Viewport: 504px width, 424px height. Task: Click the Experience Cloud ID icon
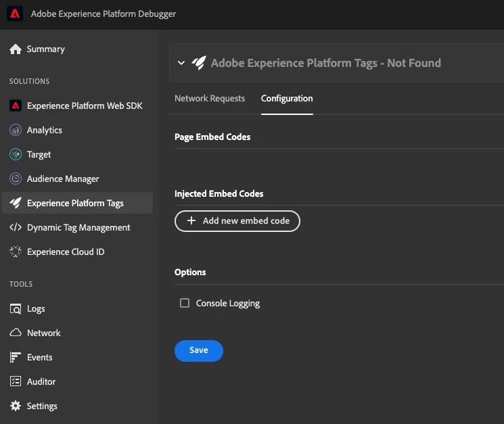click(16, 252)
